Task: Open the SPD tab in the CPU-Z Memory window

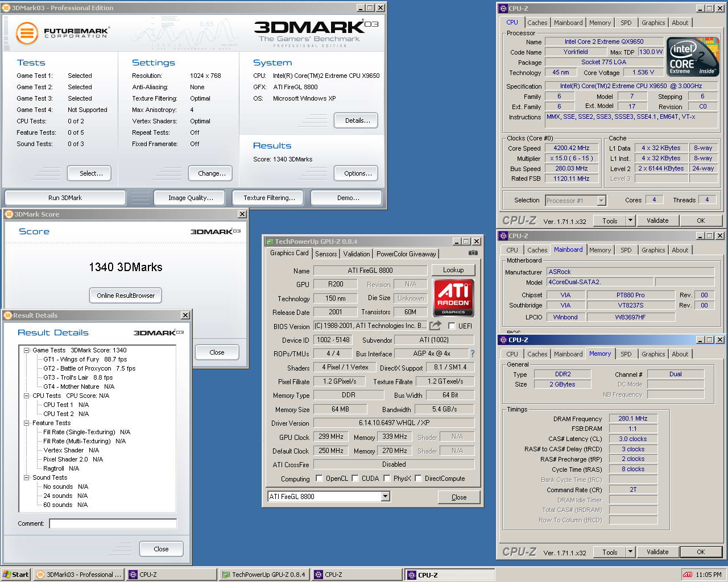Action: pyautogui.click(x=626, y=354)
